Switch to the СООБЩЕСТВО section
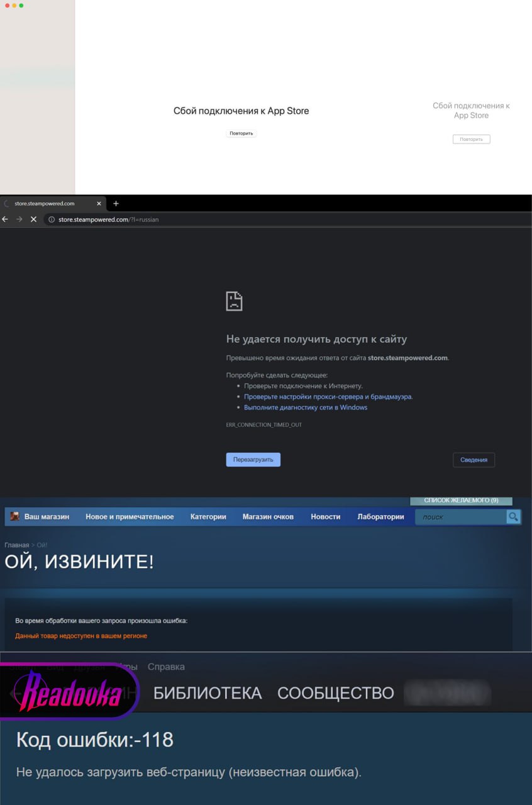 coord(336,693)
